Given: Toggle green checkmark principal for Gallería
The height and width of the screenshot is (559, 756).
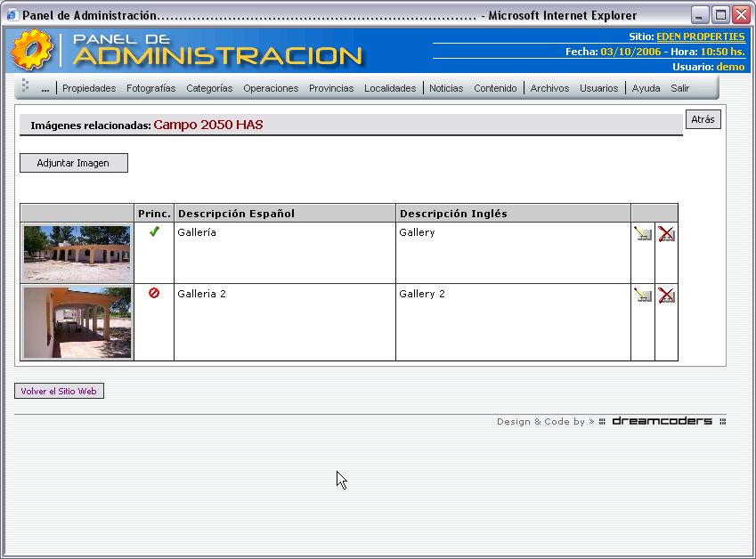Looking at the screenshot, I should 154,232.
